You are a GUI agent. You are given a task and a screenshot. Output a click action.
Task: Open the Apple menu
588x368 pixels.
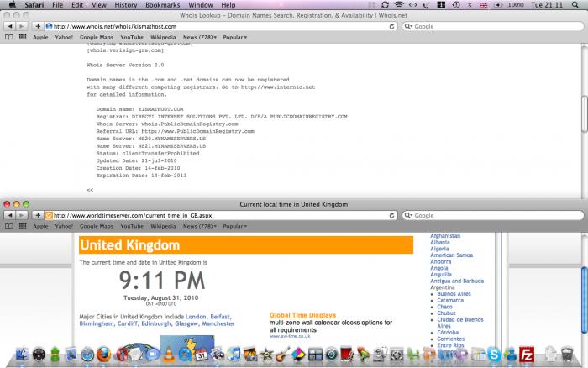tap(12, 5)
